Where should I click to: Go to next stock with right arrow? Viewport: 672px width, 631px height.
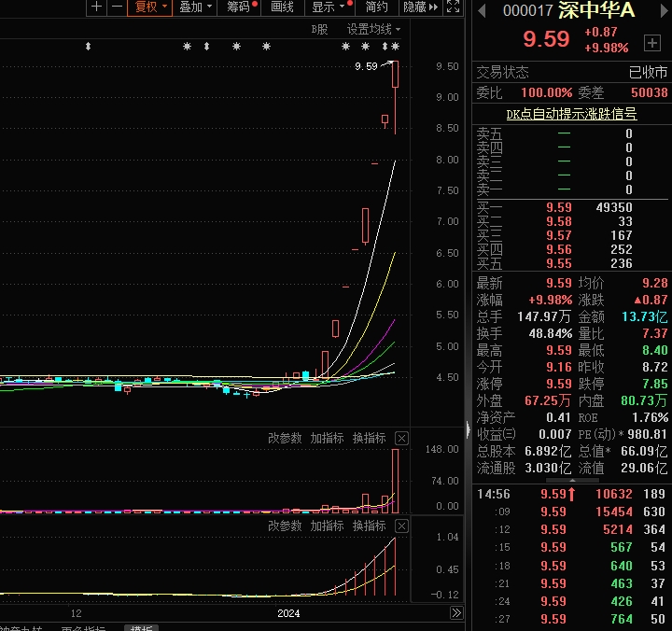pyautogui.click(x=661, y=11)
